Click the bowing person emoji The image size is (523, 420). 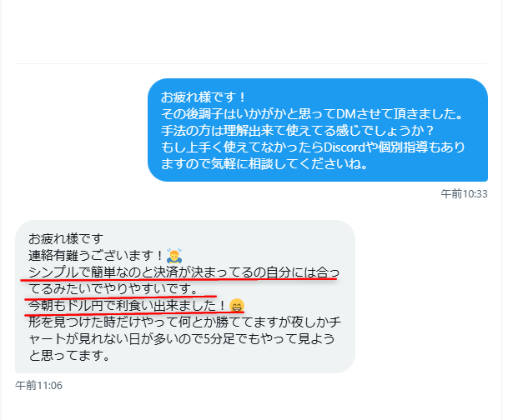point(174,256)
